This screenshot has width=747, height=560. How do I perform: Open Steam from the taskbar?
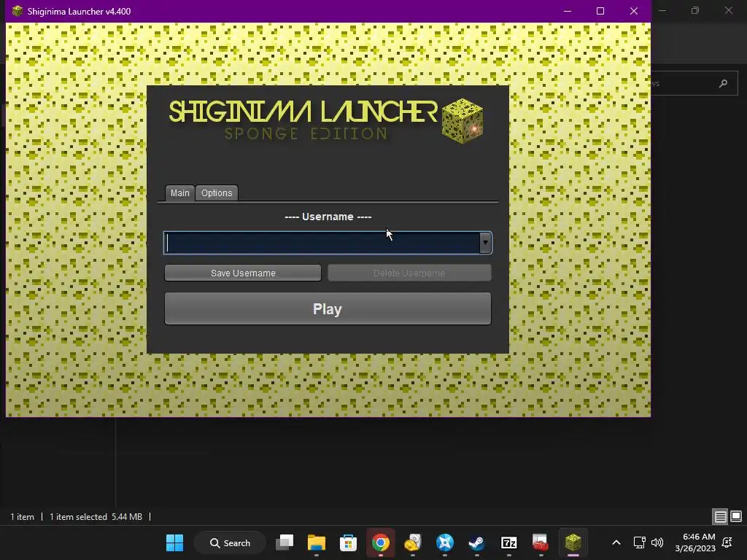tap(477, 542)
